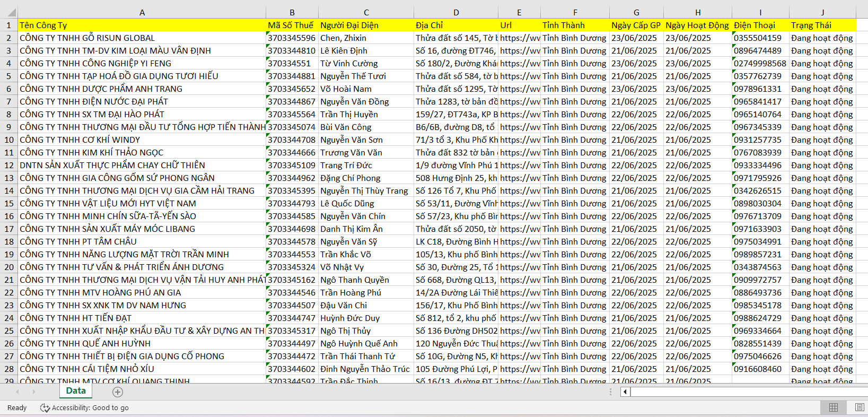Image resolution: width=868 pixels, height=417 pixels.
Task: Select the row 14 header
Action: point(9,190)
